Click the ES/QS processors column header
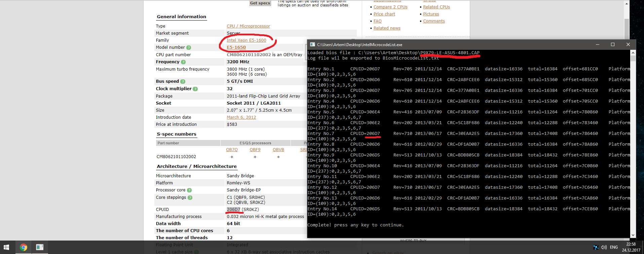 point(255,143)
